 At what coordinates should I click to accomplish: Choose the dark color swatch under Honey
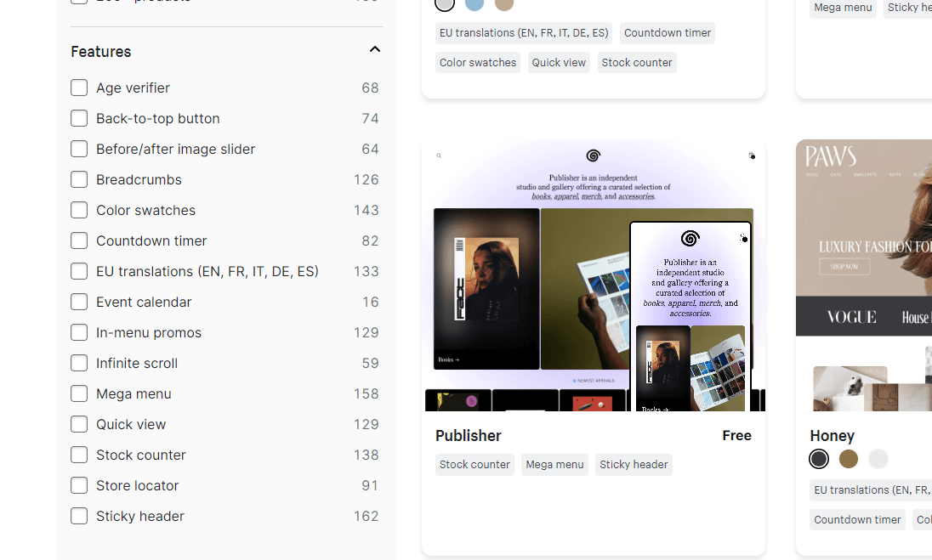(819, 459)
